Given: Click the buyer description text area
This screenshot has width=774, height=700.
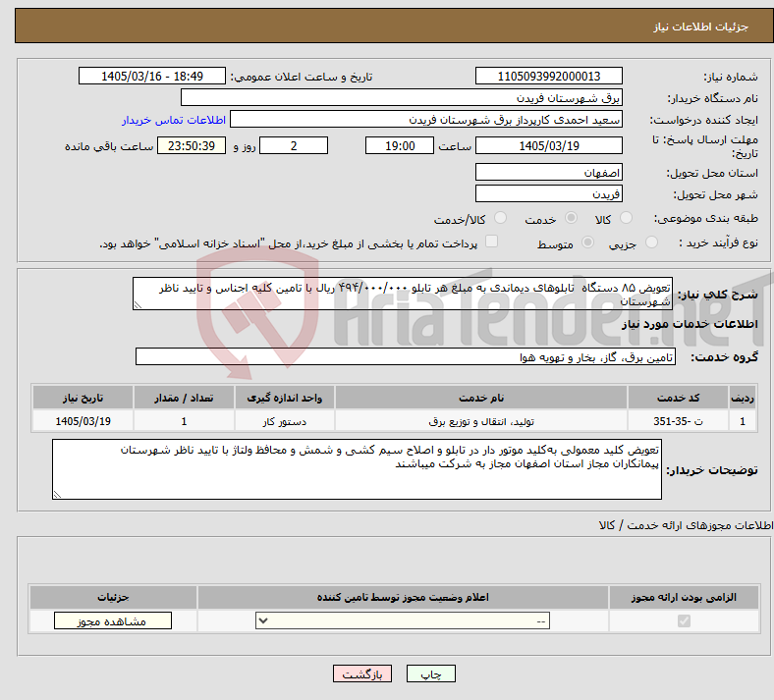Looking at the screenshot, I should click(x=357, y=469).
